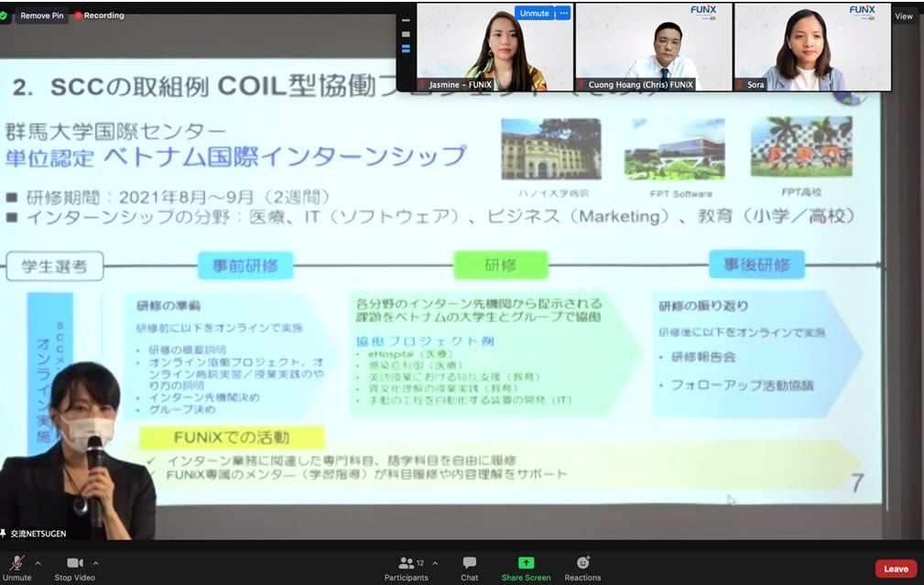Open the View menu
This screenshot has width=924, height=585.
click(903, 16)
